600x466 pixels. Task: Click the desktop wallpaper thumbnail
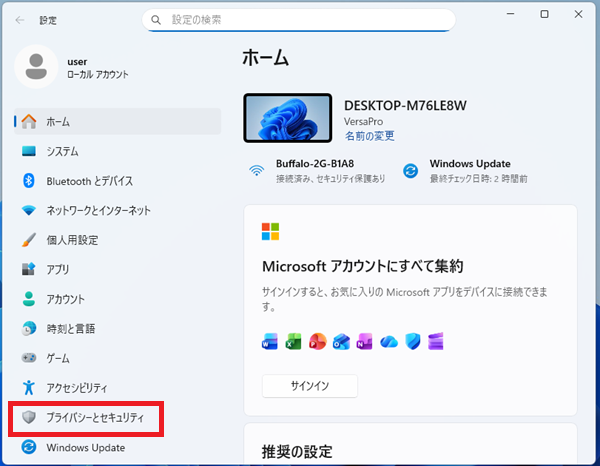pyautogui.click(x=288, y=118)
